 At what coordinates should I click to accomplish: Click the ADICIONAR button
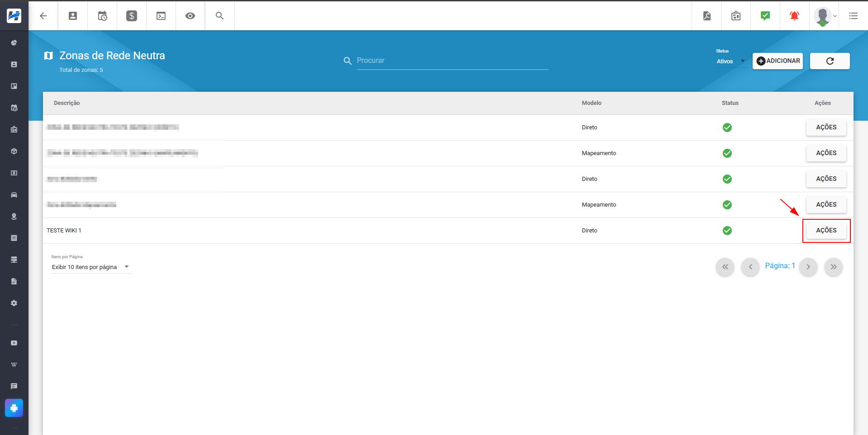778,61
